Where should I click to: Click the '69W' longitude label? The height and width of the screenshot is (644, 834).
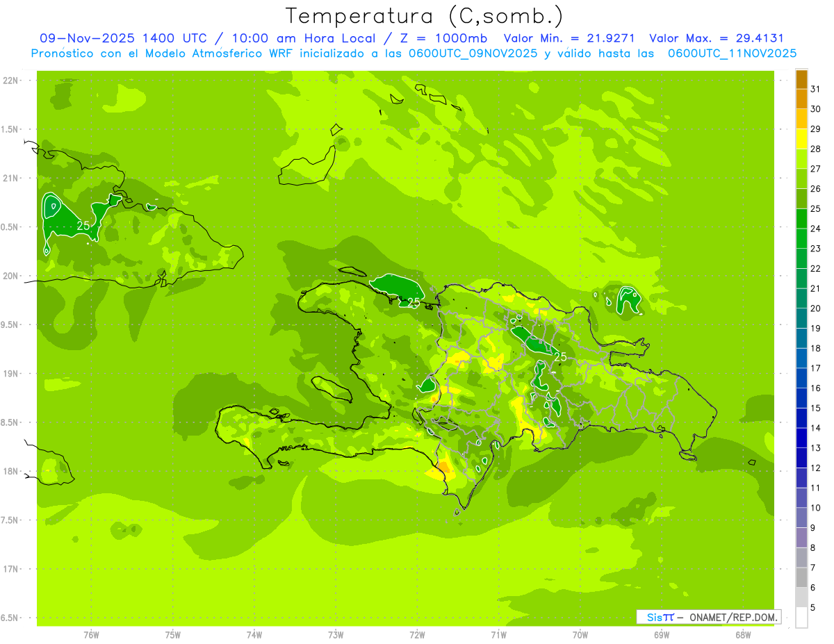(x=661, y=634)
